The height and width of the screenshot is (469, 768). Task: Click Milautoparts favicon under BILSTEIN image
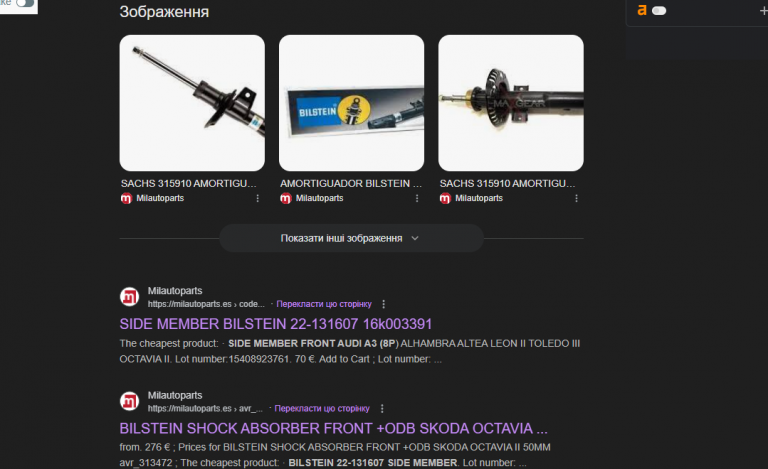point(286,198)
